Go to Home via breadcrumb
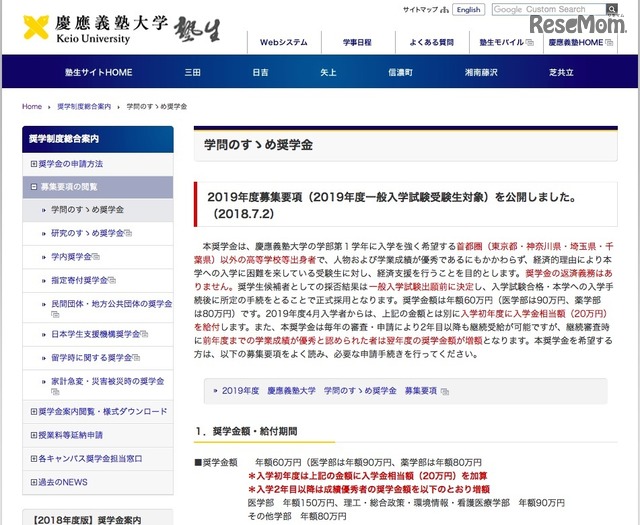The image size is (640, 525). [x=31, y=106]
